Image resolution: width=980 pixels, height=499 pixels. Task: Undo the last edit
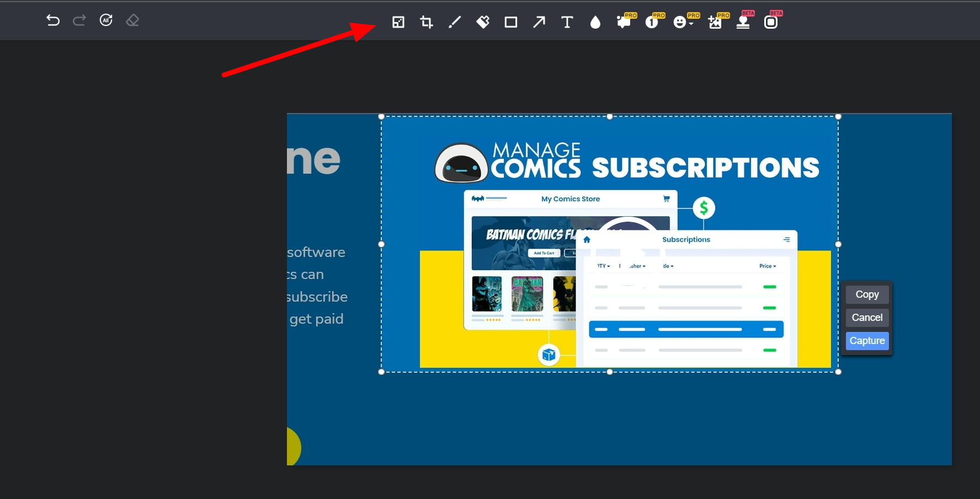(52, 20)
